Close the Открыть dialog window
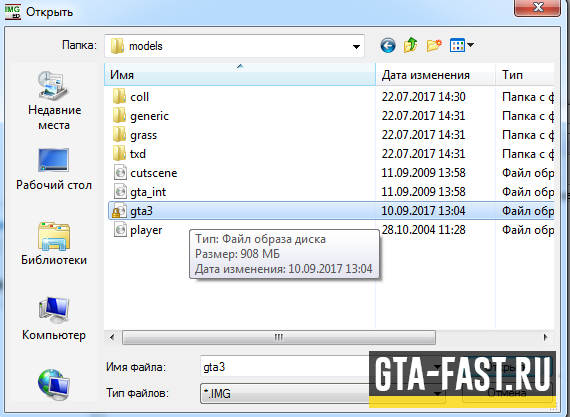This screenshot has width=570, height=417. pyautogui.click(x=537, y=7)
